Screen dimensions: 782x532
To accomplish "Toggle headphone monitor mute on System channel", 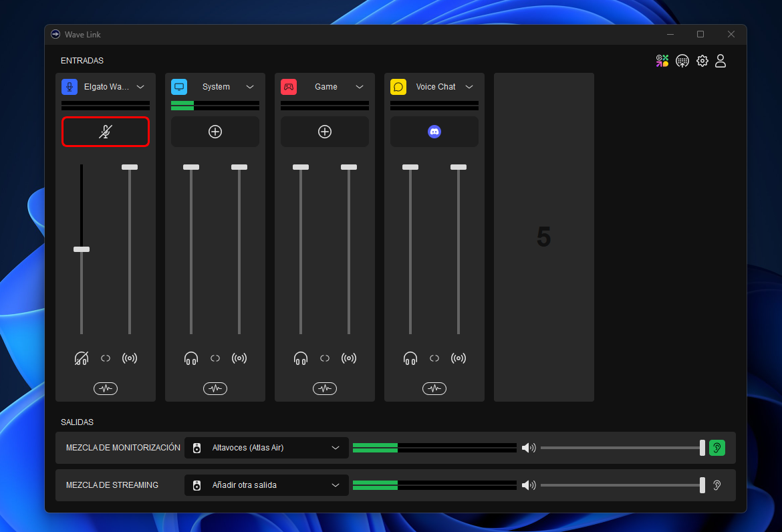I will (191, 358).
